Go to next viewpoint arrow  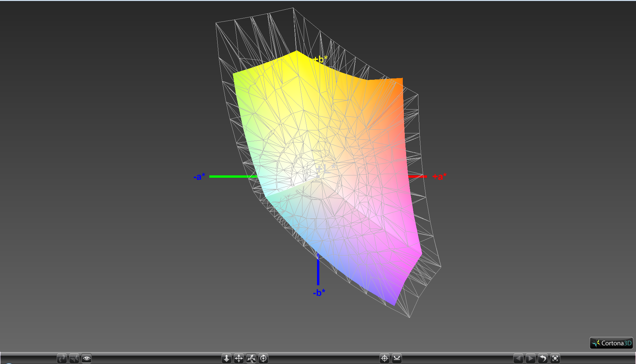coord(531,358)
